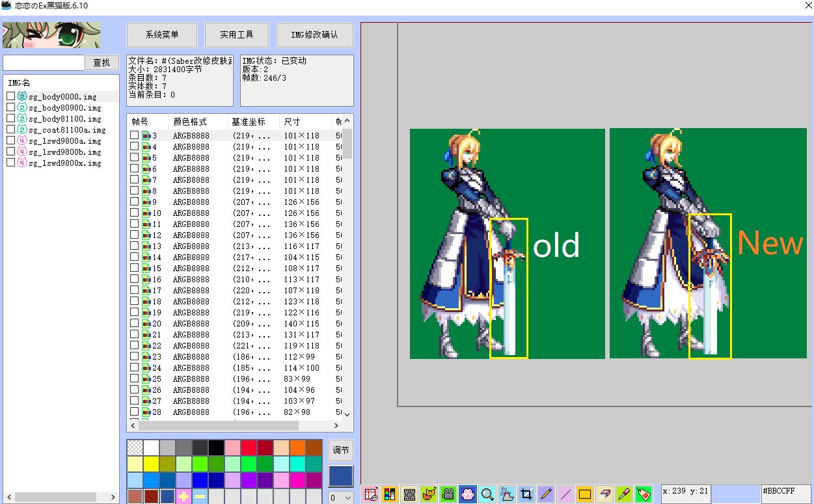Click the 查找 search button
The width and height of the screenshot is (814, 504).
coord(102,62)
